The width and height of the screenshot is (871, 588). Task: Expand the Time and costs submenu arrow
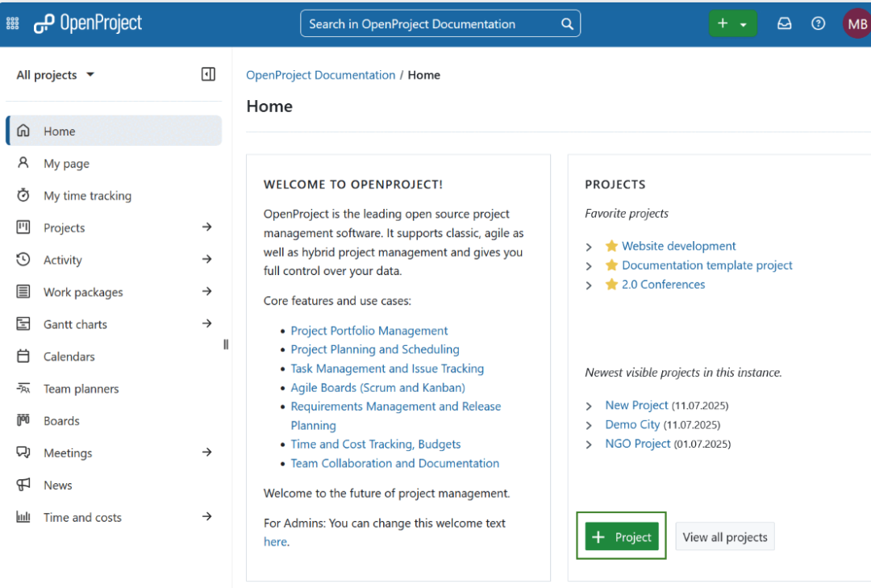pos(207,517)
